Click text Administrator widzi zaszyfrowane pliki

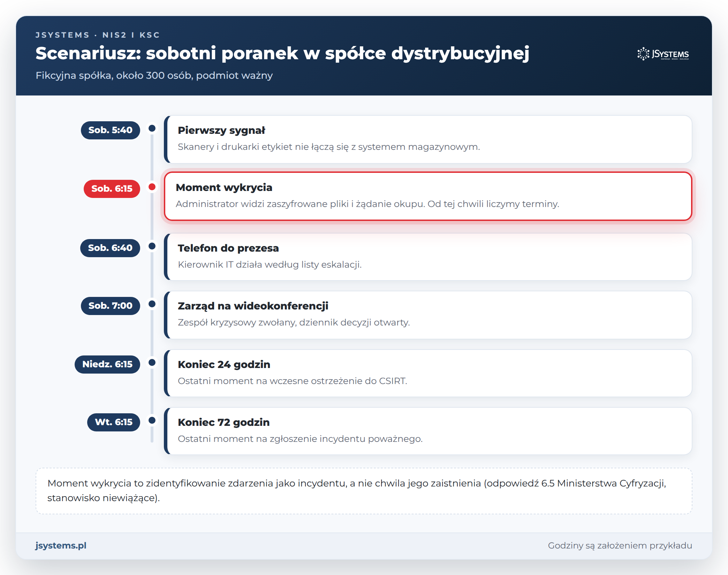click(x=367, y=204)
